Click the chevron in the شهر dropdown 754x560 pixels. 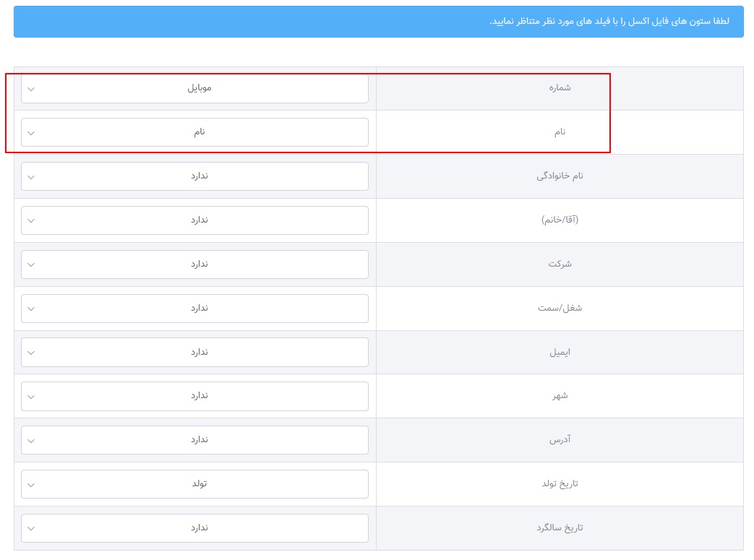pyautogui.click(x=31, y=397)
